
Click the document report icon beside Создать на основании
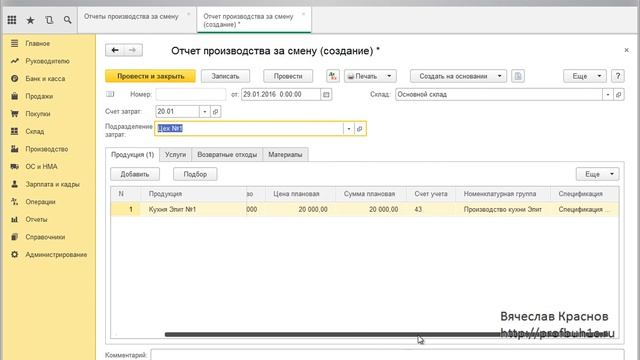518,76
